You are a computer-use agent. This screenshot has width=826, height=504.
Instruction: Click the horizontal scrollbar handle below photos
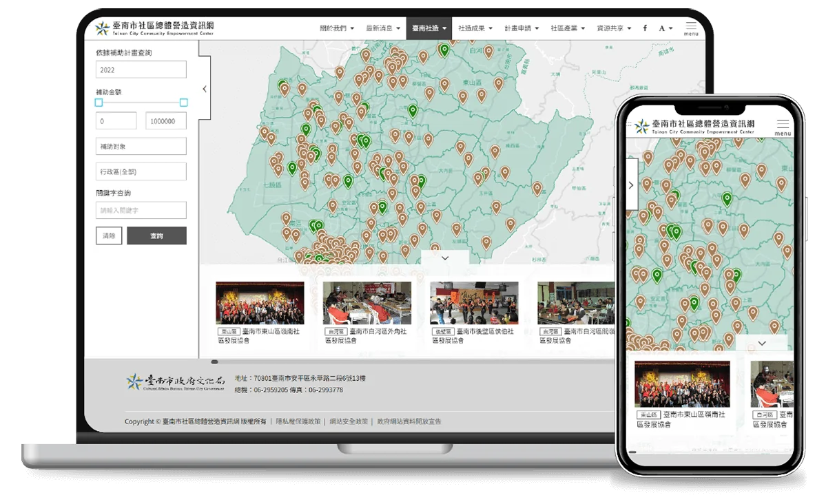coord(214,361)
